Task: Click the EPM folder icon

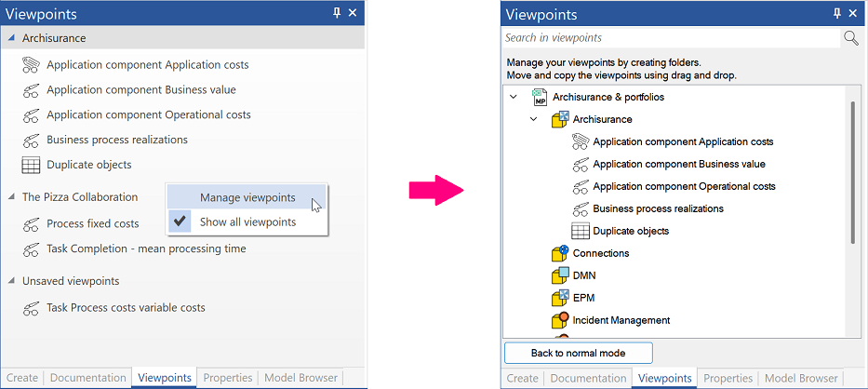Action: click(x=560, y=298)
